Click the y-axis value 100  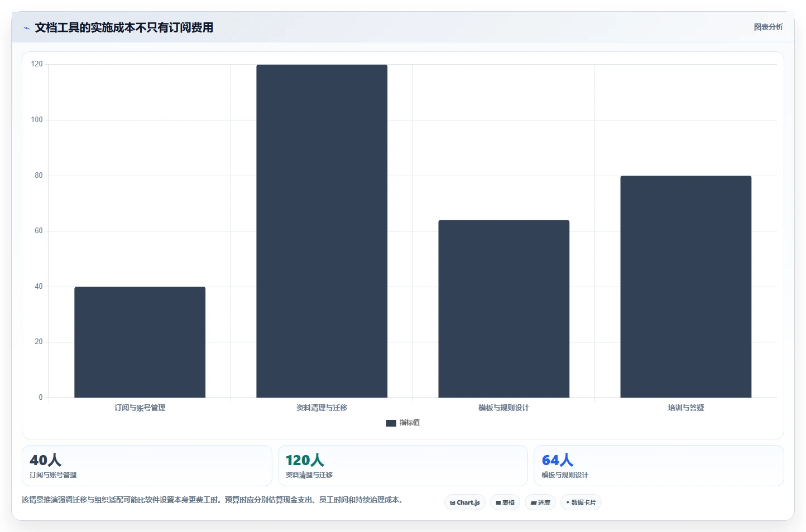(37, 120)
